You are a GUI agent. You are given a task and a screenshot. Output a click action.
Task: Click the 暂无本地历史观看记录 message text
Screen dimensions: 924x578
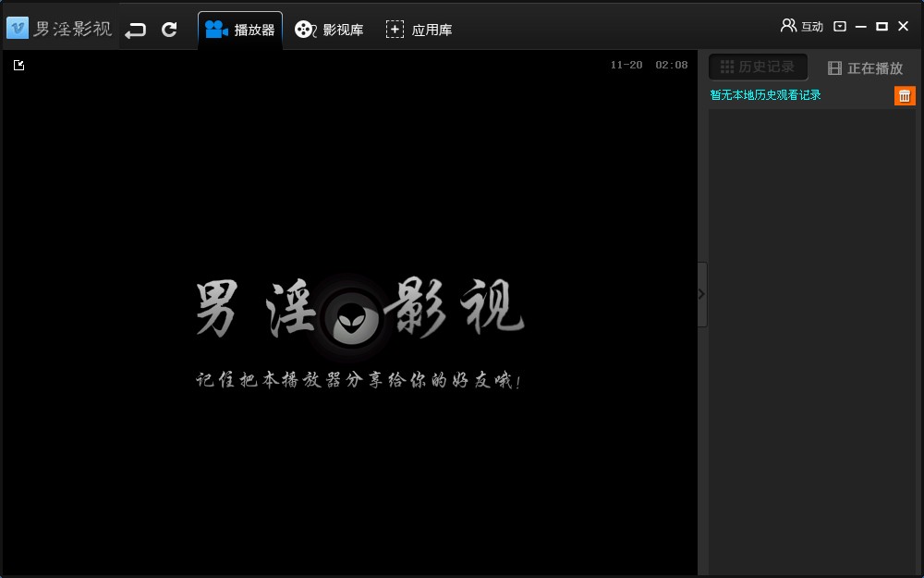click(x=765, y=95)
